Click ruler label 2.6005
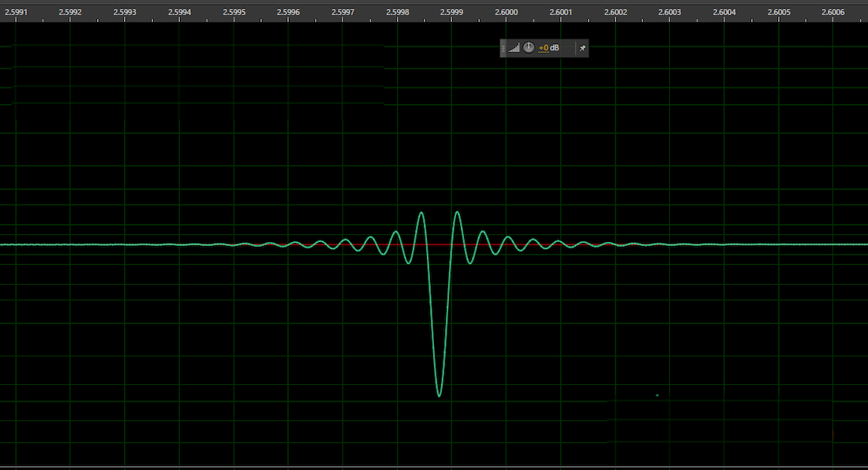 [x=779, y=12]
